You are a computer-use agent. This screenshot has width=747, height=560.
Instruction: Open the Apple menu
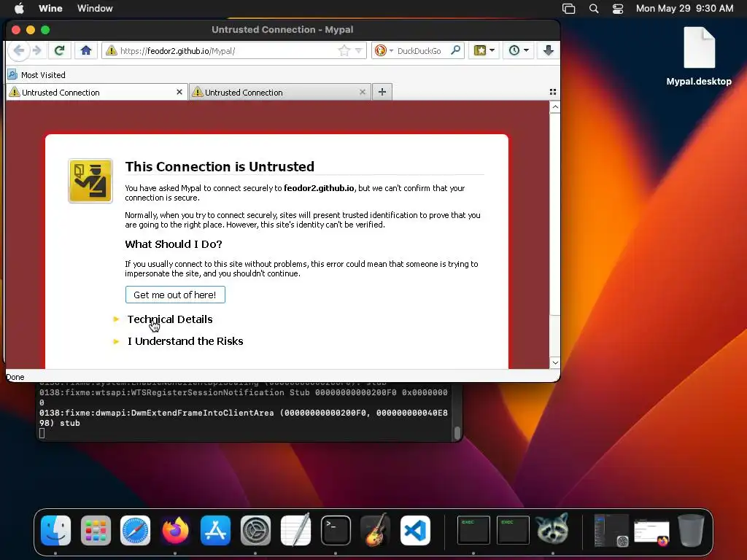[x=19, y=8]
